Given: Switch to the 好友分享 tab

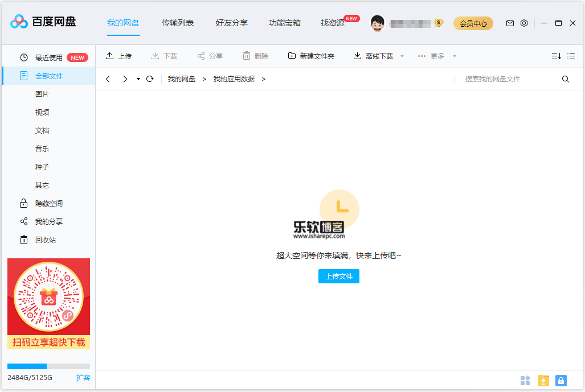Looking at the screenshot, I should [x=232, y=23].
